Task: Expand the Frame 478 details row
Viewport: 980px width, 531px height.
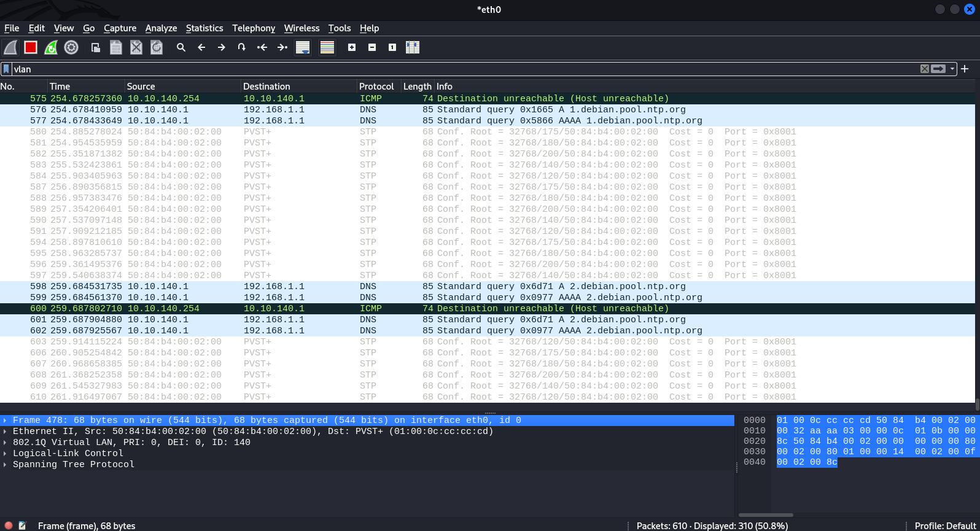Action: pos(5,421)
